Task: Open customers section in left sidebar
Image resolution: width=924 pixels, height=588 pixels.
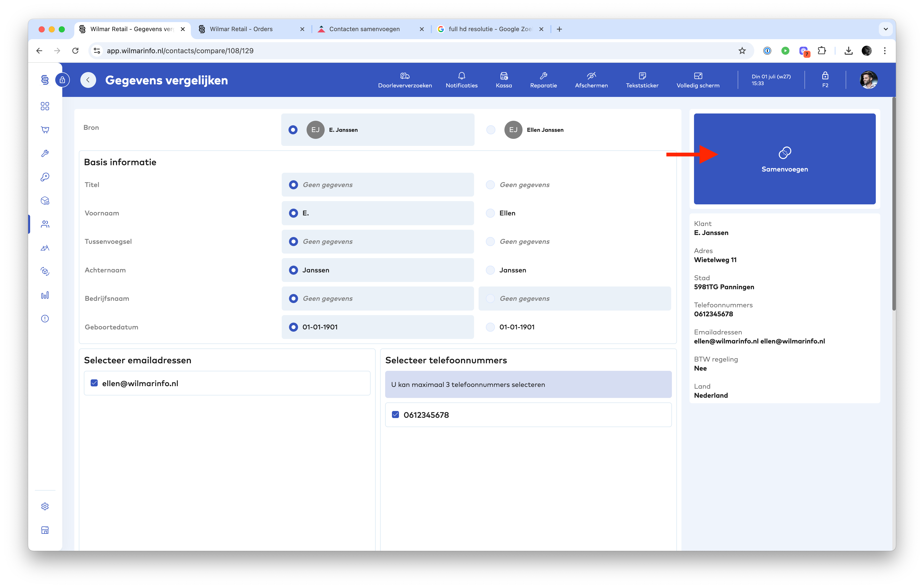Action: [45, 224]
